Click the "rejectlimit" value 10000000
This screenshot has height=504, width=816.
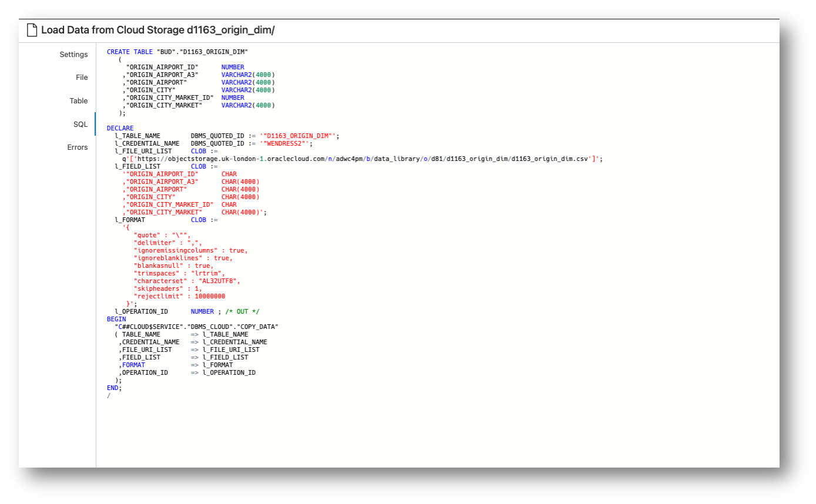[x=209, y=296]
